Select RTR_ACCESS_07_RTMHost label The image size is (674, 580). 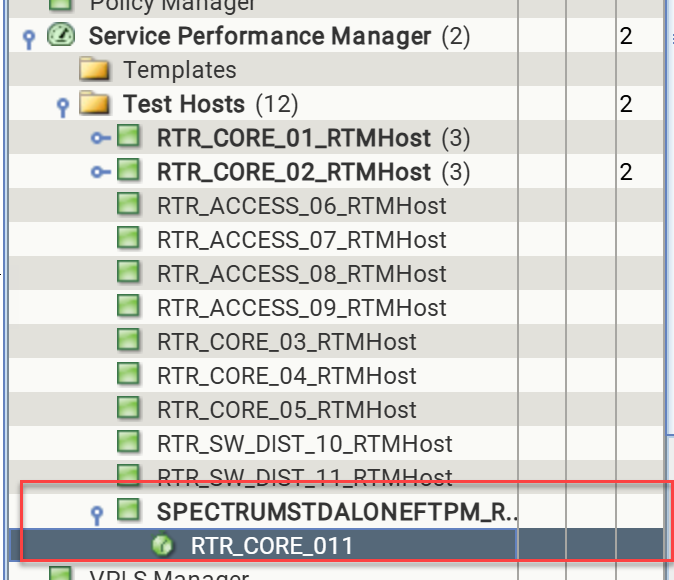point(302,240)
